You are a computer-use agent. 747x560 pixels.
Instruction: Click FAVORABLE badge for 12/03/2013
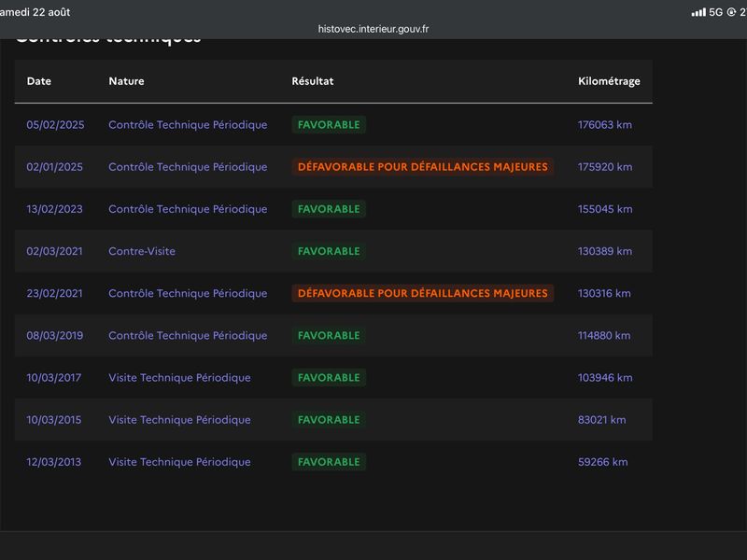pos(329,462)
